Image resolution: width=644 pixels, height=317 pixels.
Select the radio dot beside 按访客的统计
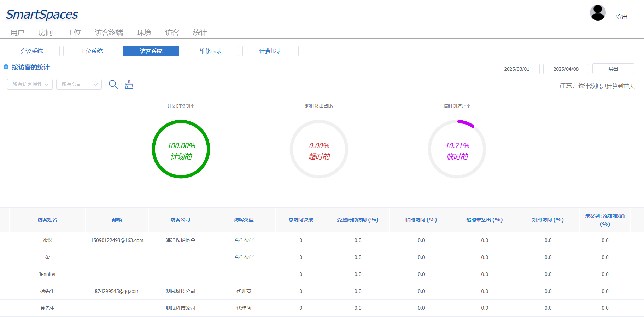point(6,67)
